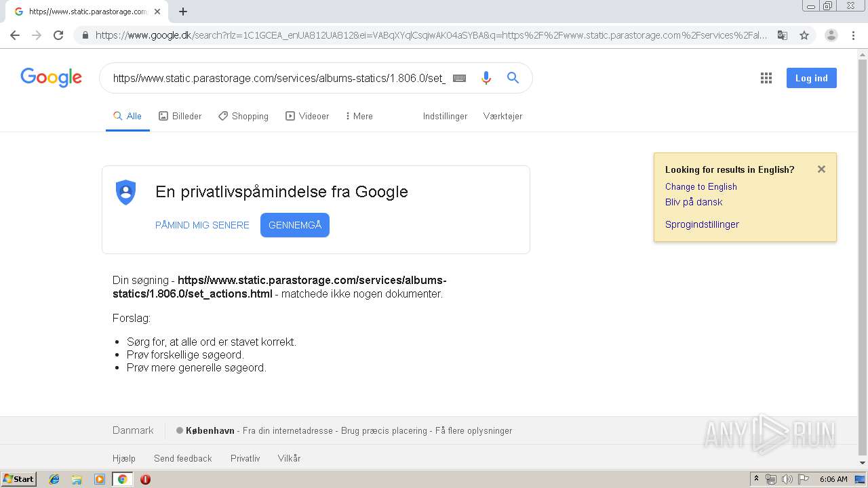
Task: Dismiss the English results notice
Action: pos(821,169)
